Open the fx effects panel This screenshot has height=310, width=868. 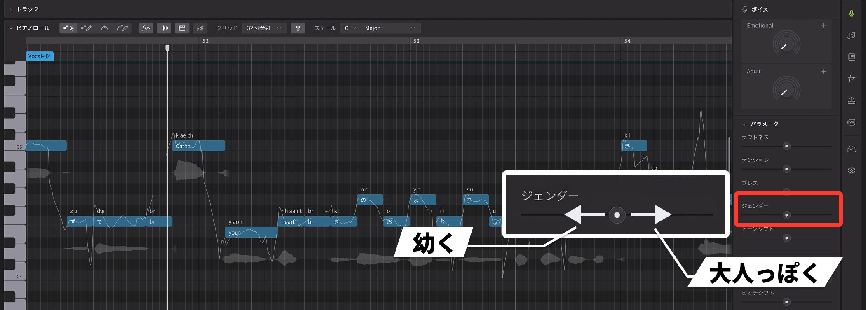click(852, 78)
